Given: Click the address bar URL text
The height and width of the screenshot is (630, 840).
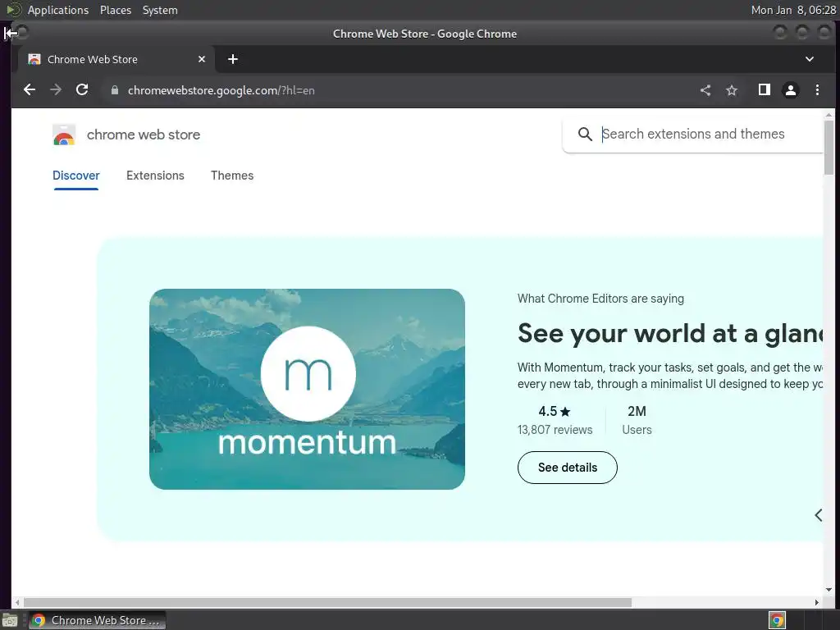Looking at the screenshot, I should tap(221, 90).
